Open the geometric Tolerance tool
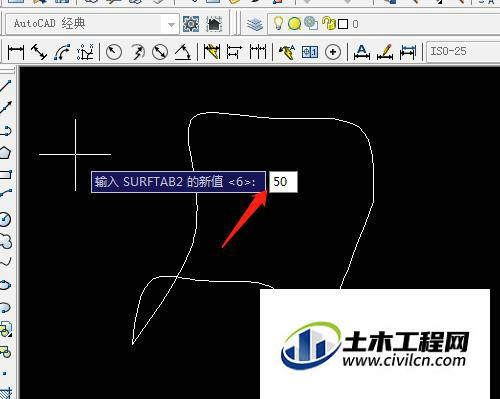 tap(310, 52)
